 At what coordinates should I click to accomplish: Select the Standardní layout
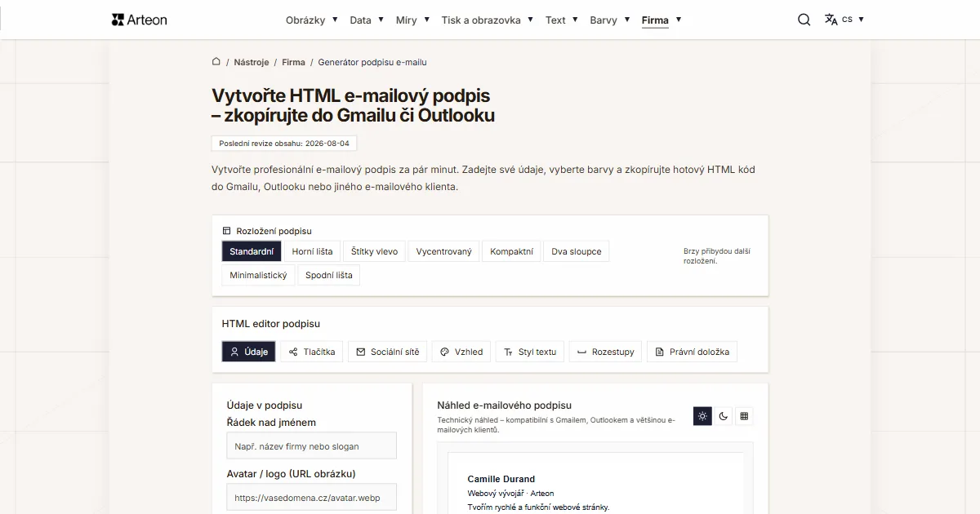(252, 251)
